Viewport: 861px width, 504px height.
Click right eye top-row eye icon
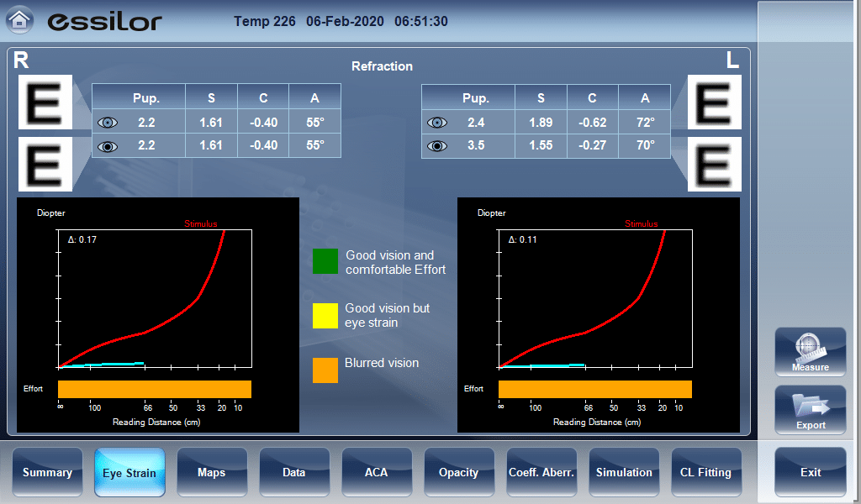pos(108,123)
